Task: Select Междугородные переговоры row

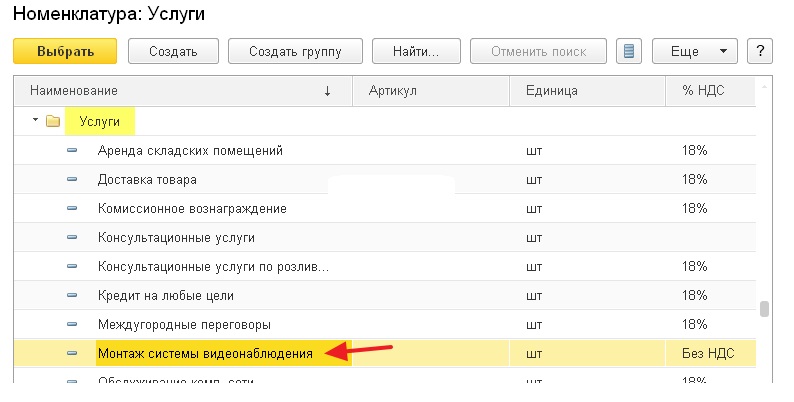Action: pos(385,324)
